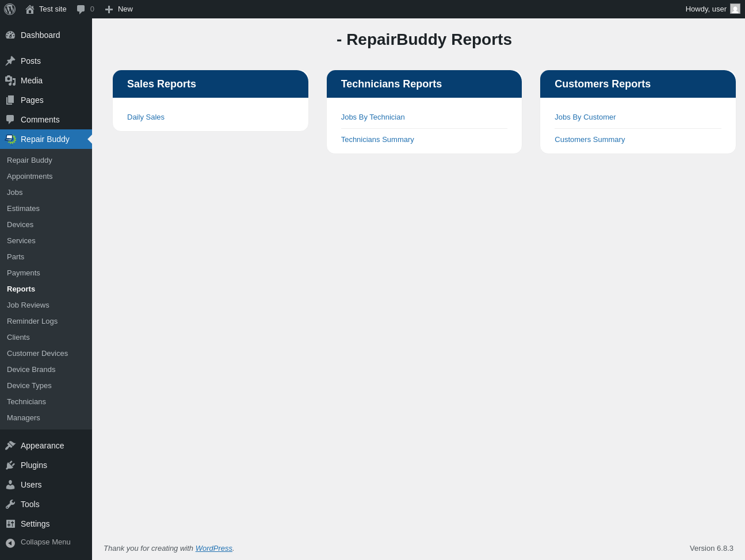Open Jobs By Technician report
The width and height of the screenshot is (745, 560).
373,117
